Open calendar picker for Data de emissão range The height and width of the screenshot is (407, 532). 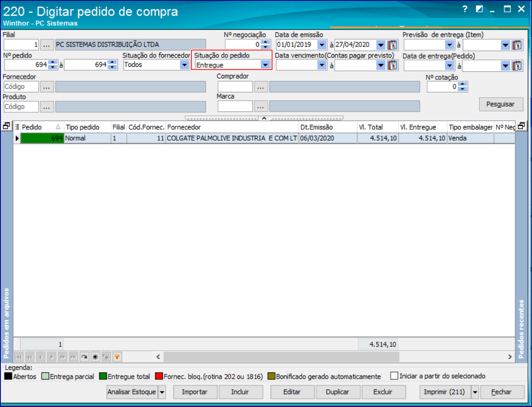point(393,45)
